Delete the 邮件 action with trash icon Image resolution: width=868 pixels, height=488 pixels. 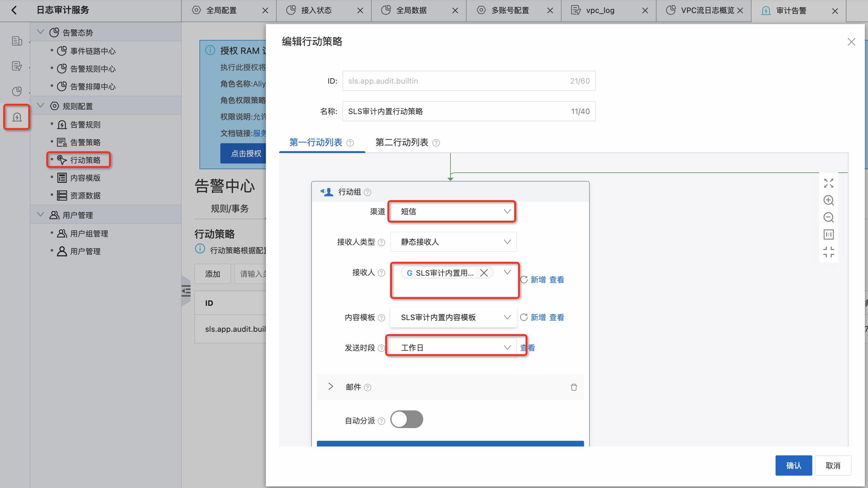click(x=574, y=387)
